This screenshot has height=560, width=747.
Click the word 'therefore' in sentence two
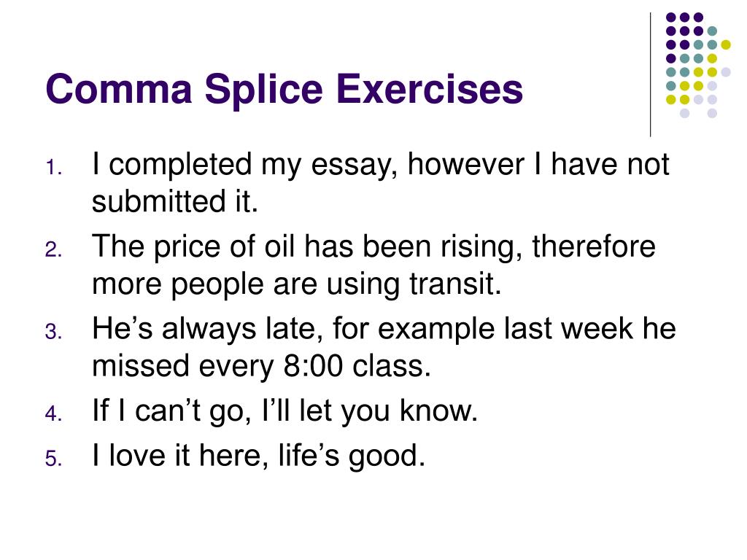pos(594,246)
